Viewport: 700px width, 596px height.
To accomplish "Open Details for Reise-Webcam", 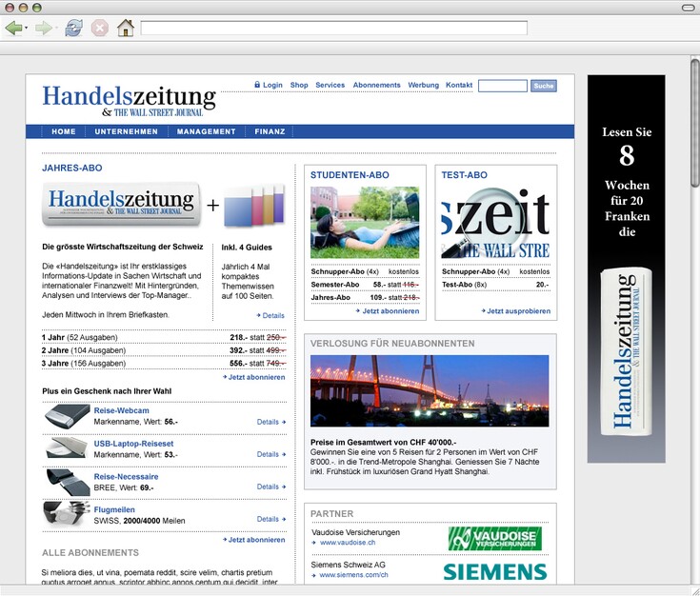I will (x=271, y=422).
